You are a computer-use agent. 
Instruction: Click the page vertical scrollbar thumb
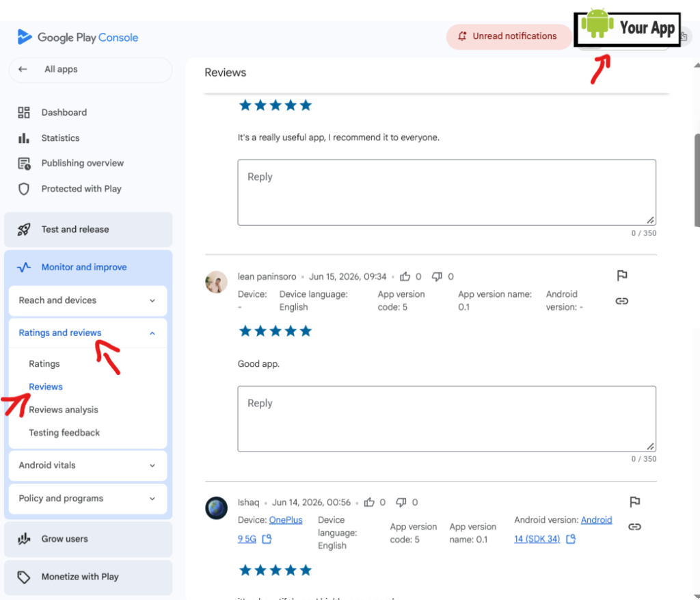point(697,181)
